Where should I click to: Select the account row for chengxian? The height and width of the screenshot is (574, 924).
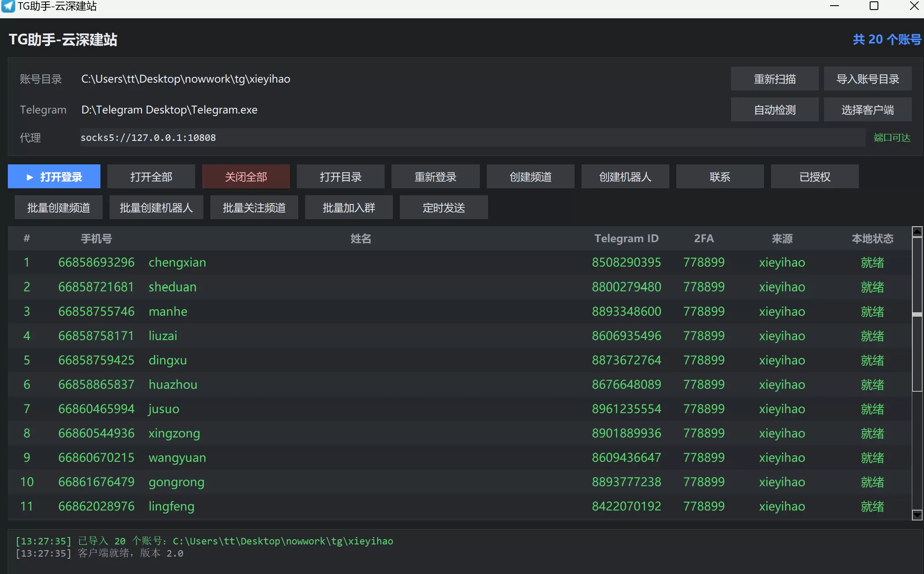pos(459,262)
